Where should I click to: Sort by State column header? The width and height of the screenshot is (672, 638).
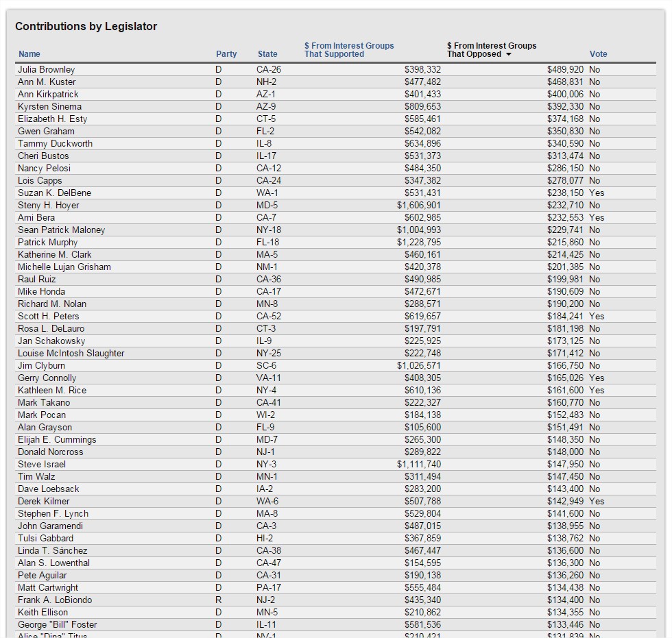coord(267,54)
